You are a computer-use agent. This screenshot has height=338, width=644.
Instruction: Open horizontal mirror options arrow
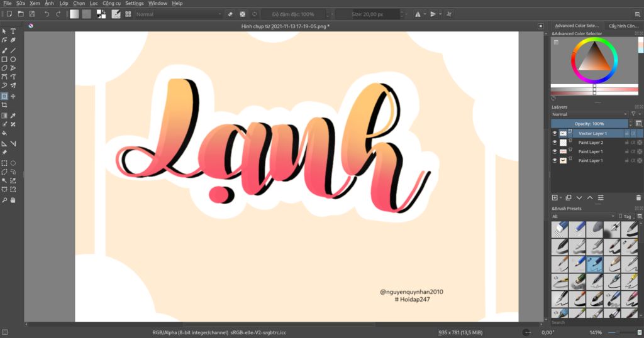425,14
